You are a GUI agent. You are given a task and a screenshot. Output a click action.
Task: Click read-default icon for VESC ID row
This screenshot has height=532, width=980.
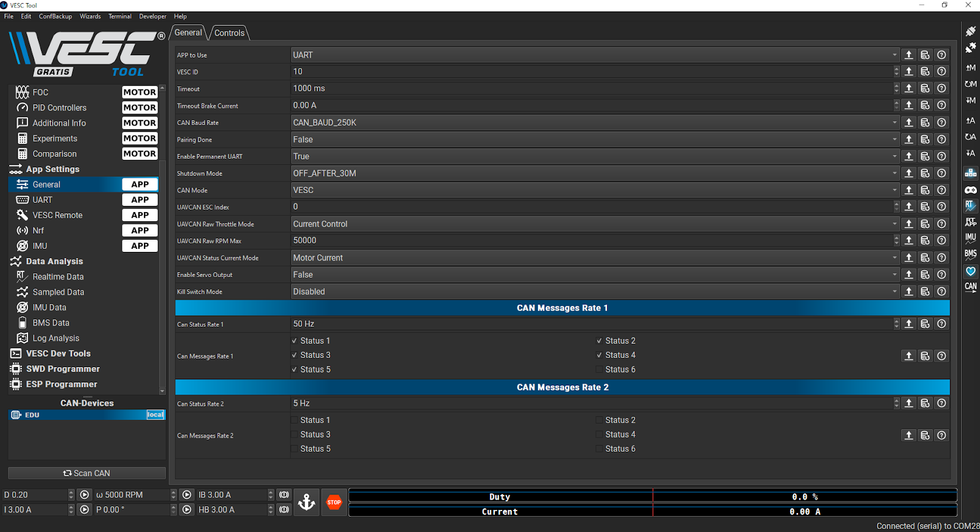coord(925,72)
